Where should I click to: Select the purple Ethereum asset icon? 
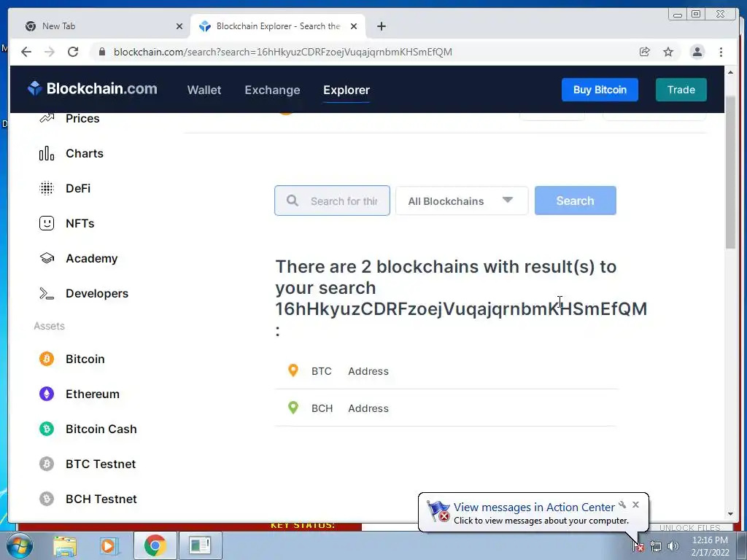click(47, 394)
